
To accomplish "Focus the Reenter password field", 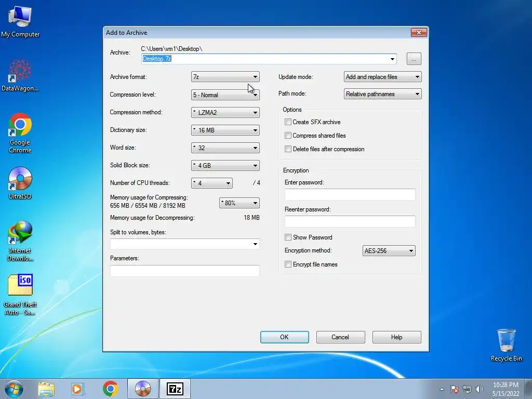I will pos(350,221).
